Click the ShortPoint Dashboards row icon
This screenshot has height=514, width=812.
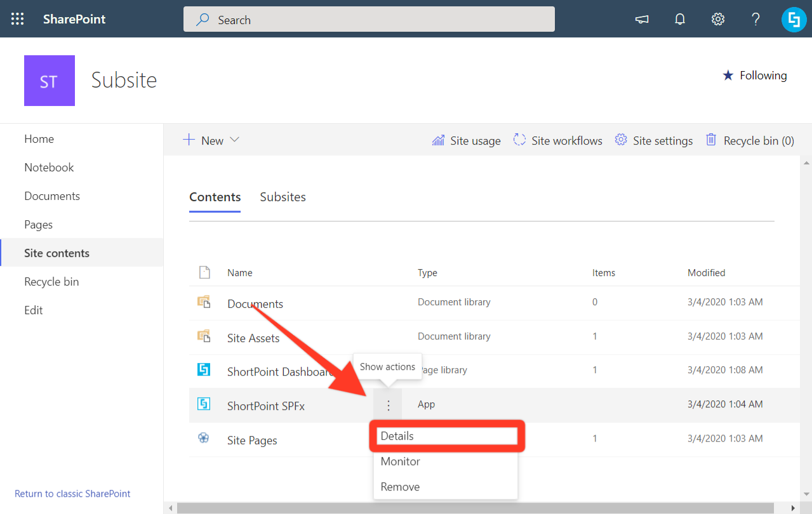[204, 369]
